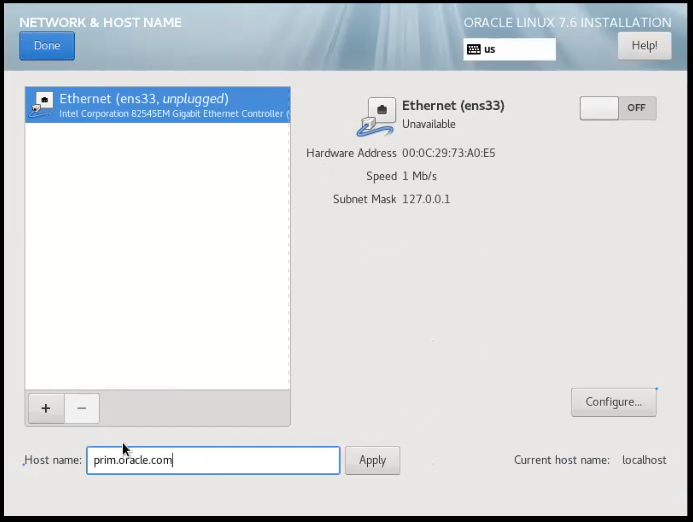Open the Help! page
The image size is (693, 522).
(x=644, y=46)
